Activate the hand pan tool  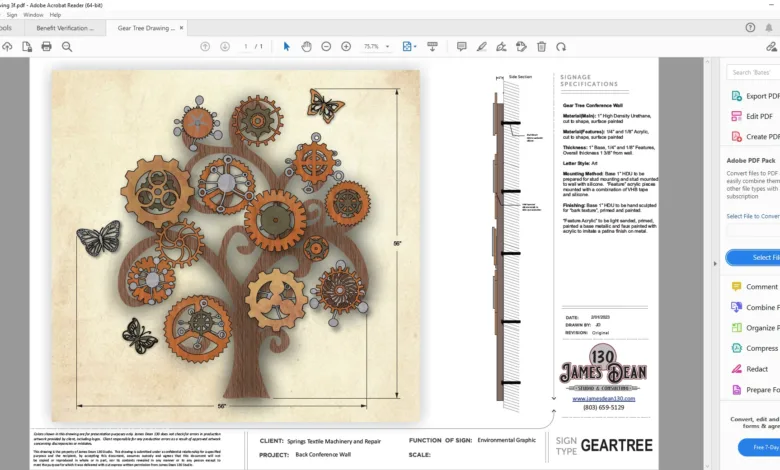pos(306,47)
